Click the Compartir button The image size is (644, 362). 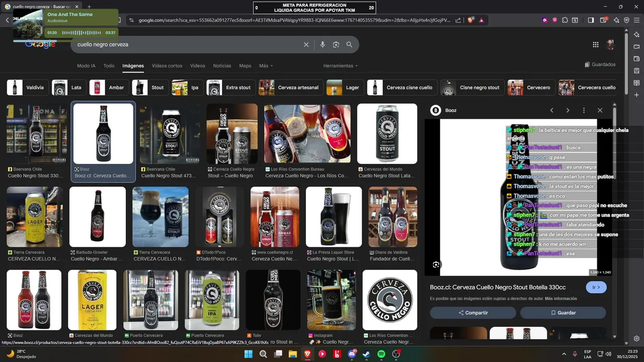[473, 313]
